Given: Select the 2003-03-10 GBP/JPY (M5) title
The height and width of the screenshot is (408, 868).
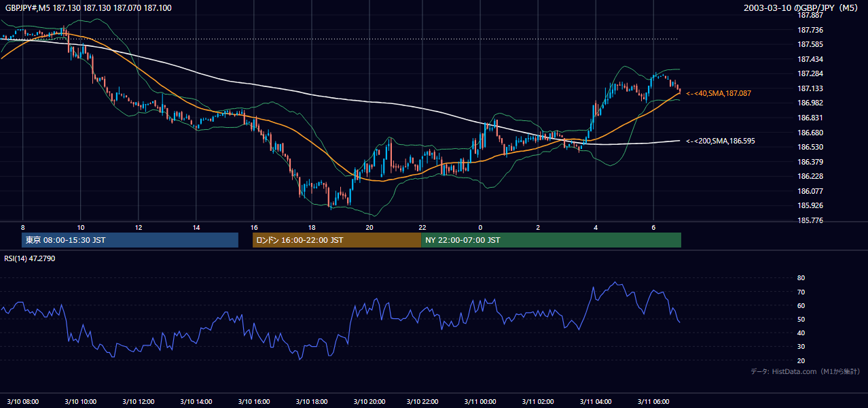Looking at the screenshot, I should click(x=801, y=7).
